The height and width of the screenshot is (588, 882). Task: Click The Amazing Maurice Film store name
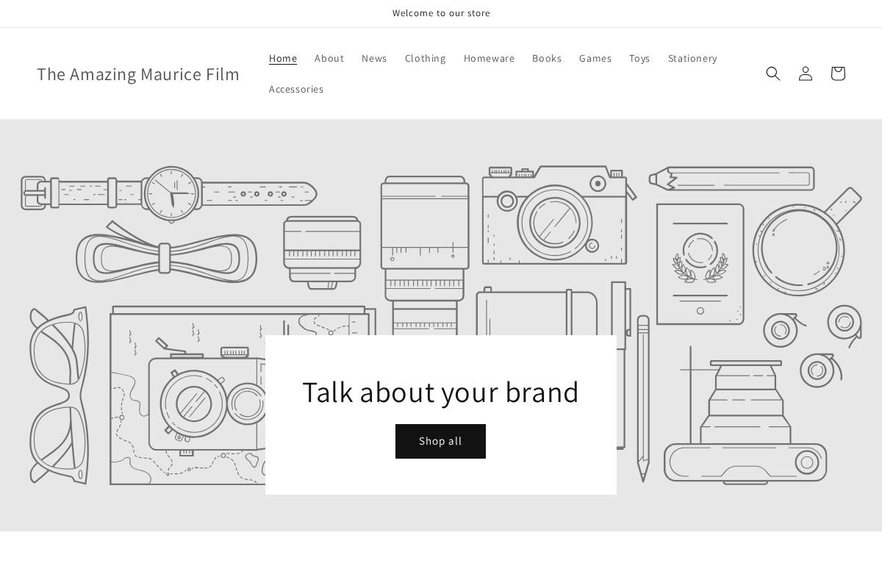pyautogui.click(x=138, y=73)
